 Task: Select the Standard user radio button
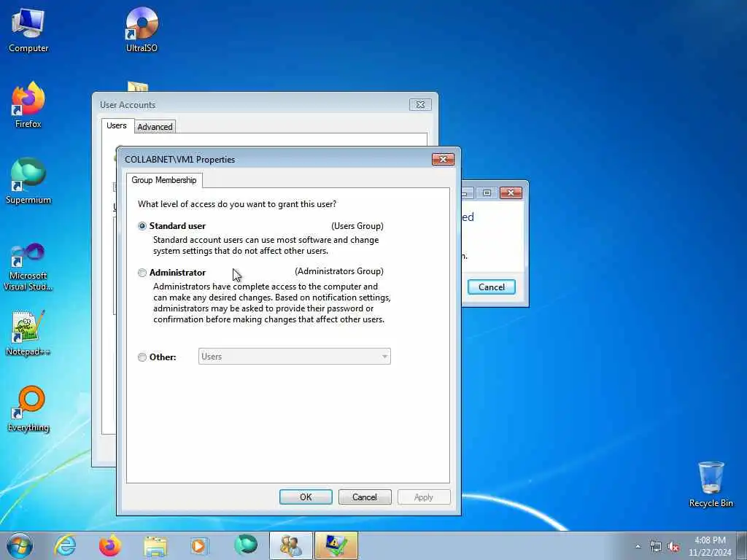click(x=142, y=226)
